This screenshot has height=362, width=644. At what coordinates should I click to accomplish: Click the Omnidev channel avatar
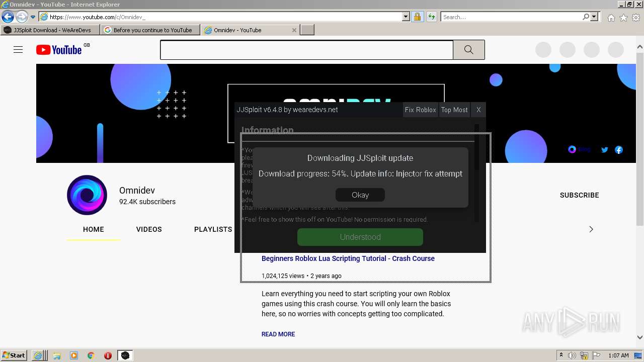click(87, 195)
